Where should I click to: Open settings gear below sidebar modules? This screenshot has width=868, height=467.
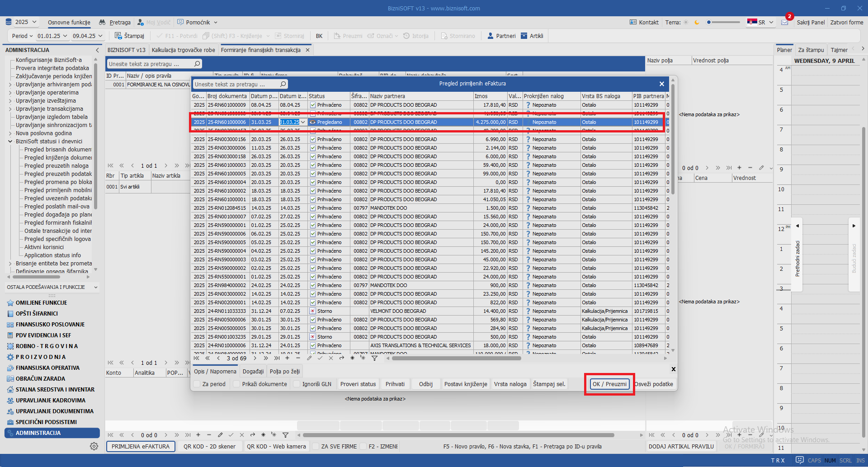click(x=94, y=446)
